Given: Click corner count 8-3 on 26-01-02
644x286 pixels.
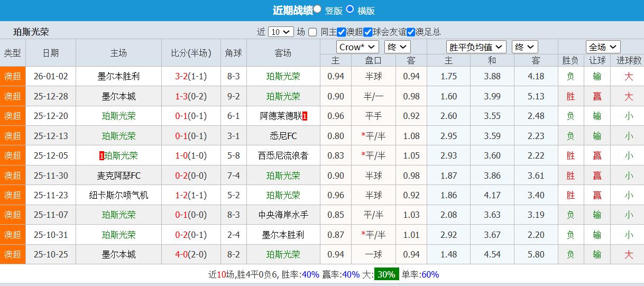Looking at the screenshot, I should (233, 76).
